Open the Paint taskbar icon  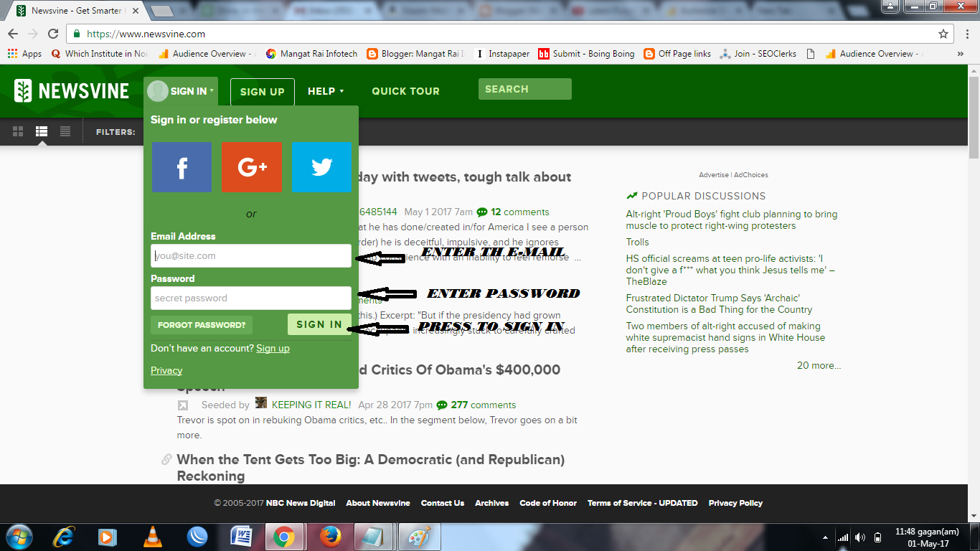click(x=419, y=537)
